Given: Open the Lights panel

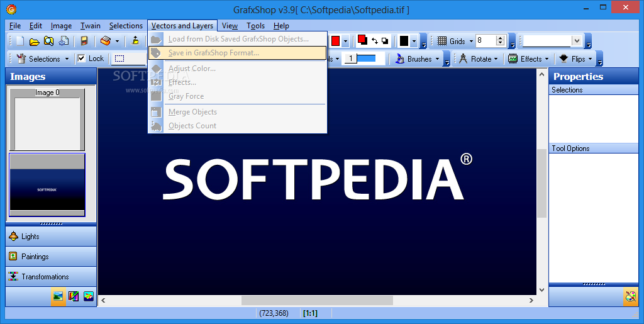Looking at the screenshot, I should click(x=51, y=236).
